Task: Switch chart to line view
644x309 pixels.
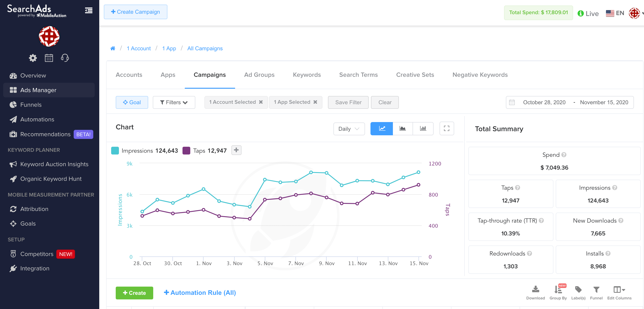Action: [382, 128]
